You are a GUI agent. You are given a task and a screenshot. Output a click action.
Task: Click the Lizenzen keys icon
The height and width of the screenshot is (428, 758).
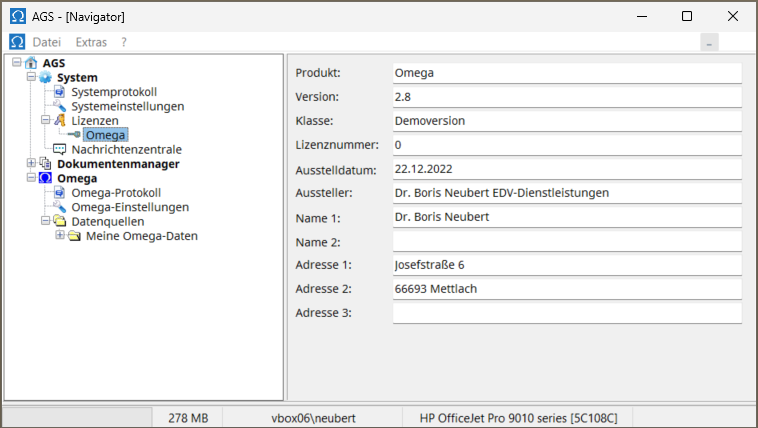(59, 120)
